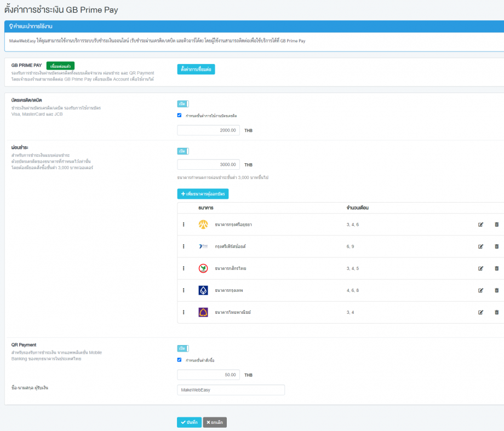This screenshot has height=431, width=504.
Task: Click the MakeWebEasy receiver name field
Action: (x=231, y=390)
